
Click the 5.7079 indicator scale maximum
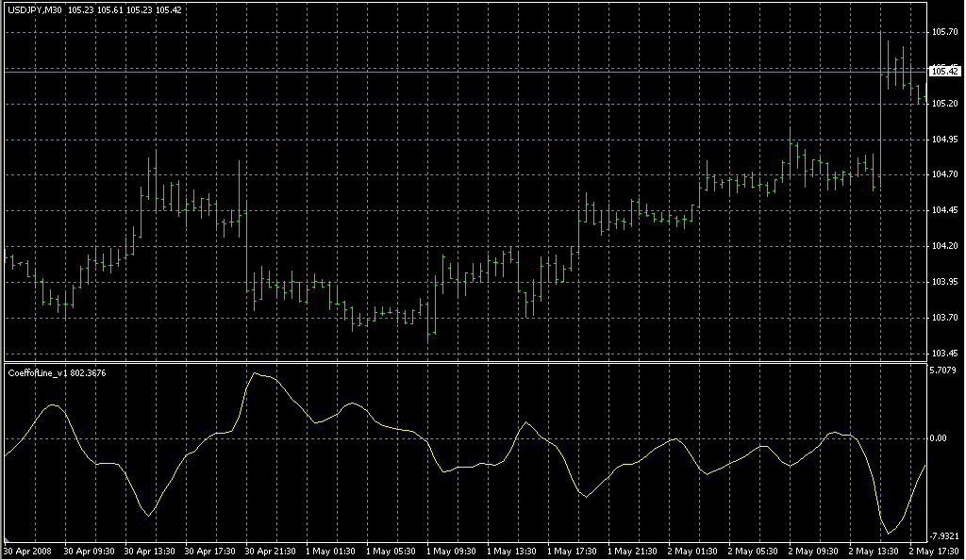pos(944,371)
